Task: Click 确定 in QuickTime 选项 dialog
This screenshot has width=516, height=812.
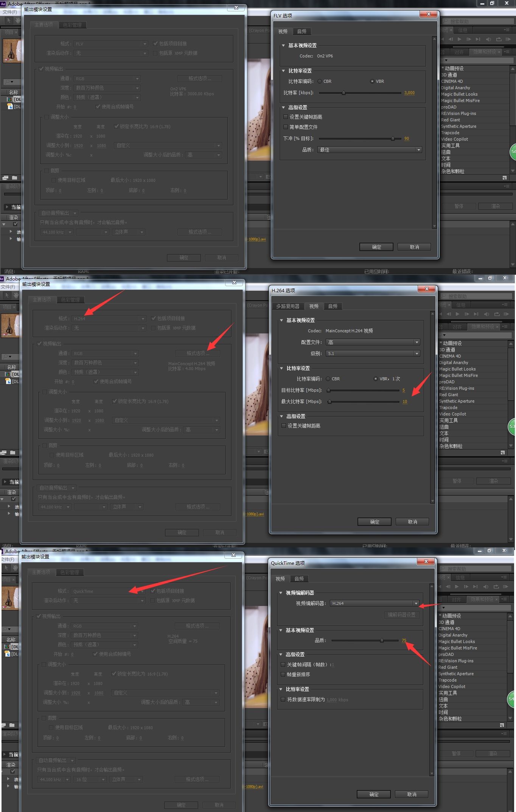Action: coord(374,794)
